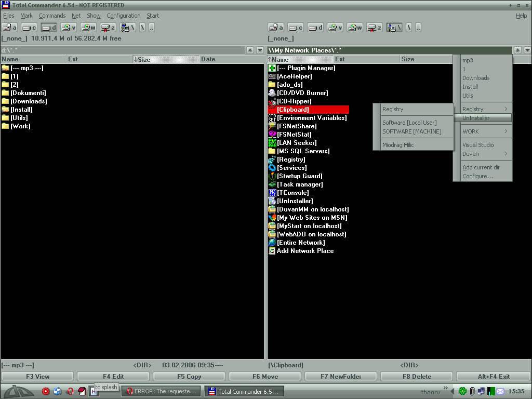This screenshot has width=532, height=399.
Task: Click F4 Edit button
Action: click(113, 376)
